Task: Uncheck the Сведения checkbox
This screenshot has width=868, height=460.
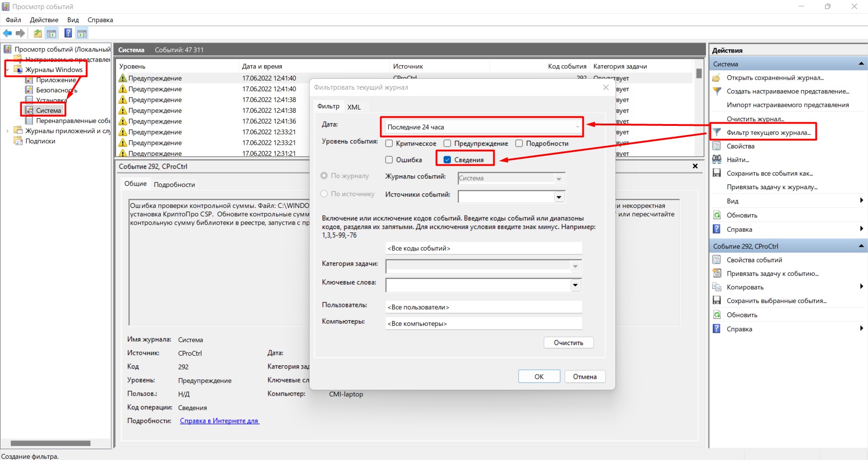Action: (447, 160)
